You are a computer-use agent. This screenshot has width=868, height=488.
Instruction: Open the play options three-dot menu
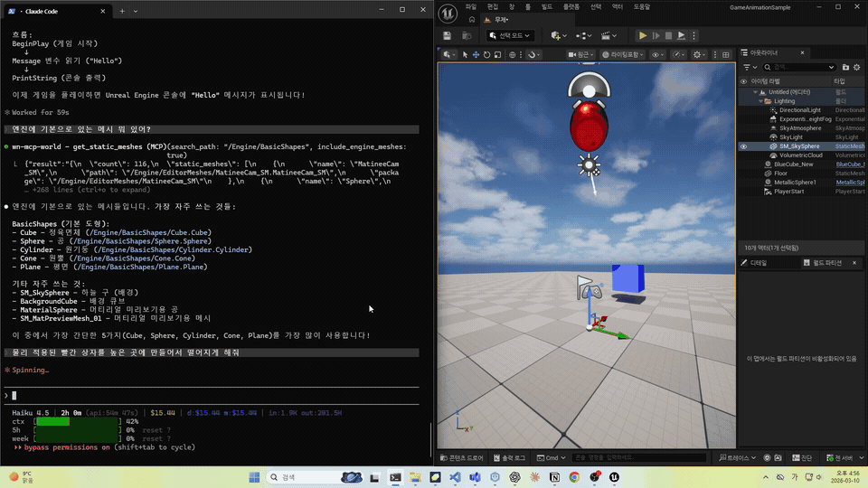coord(693,35)
